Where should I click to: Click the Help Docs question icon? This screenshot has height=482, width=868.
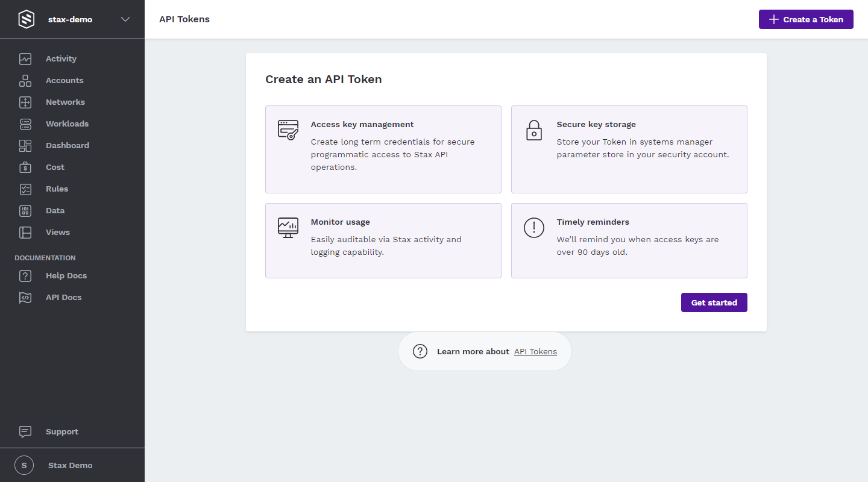[x=25, y=276]
